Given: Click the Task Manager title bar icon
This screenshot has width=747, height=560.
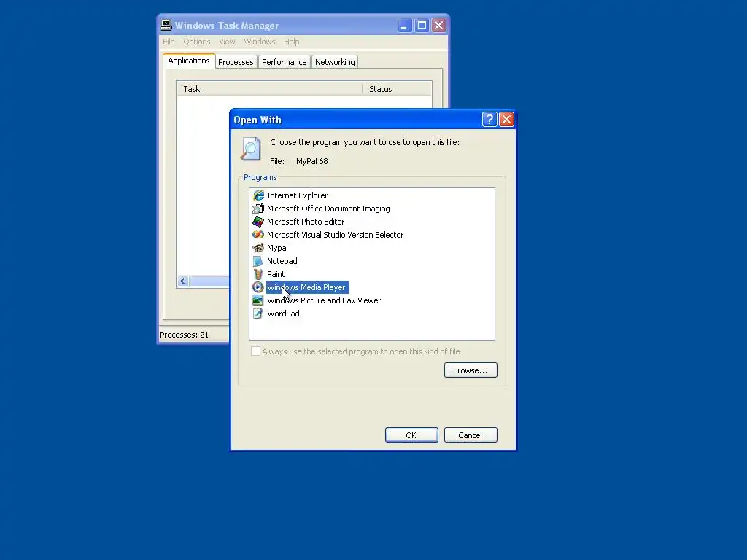Looking at the screenshot, I should point(166,26).
